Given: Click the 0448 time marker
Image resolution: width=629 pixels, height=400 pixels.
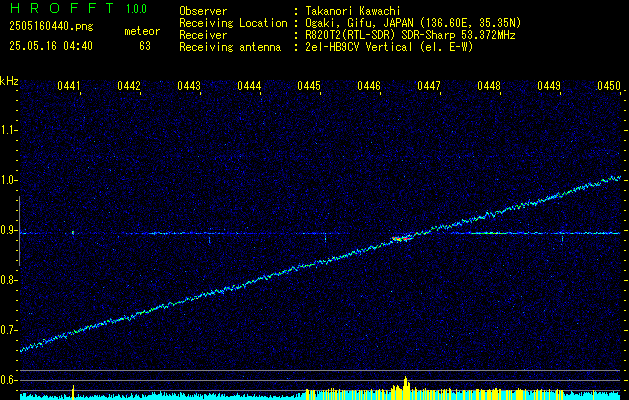Looking at the screenshot, I should pyautogui.click(x=489, y=85).
